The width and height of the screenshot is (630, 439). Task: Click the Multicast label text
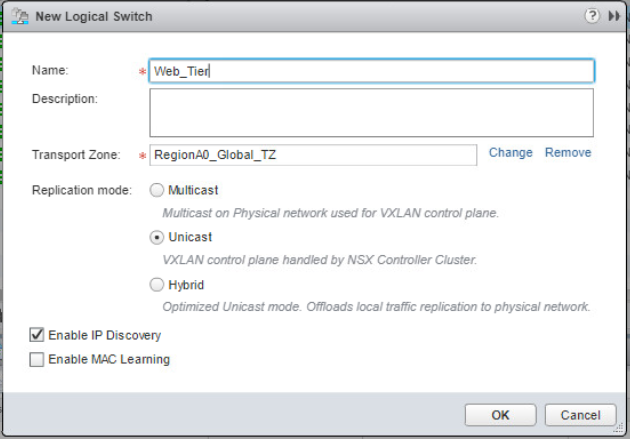(193, 190)
